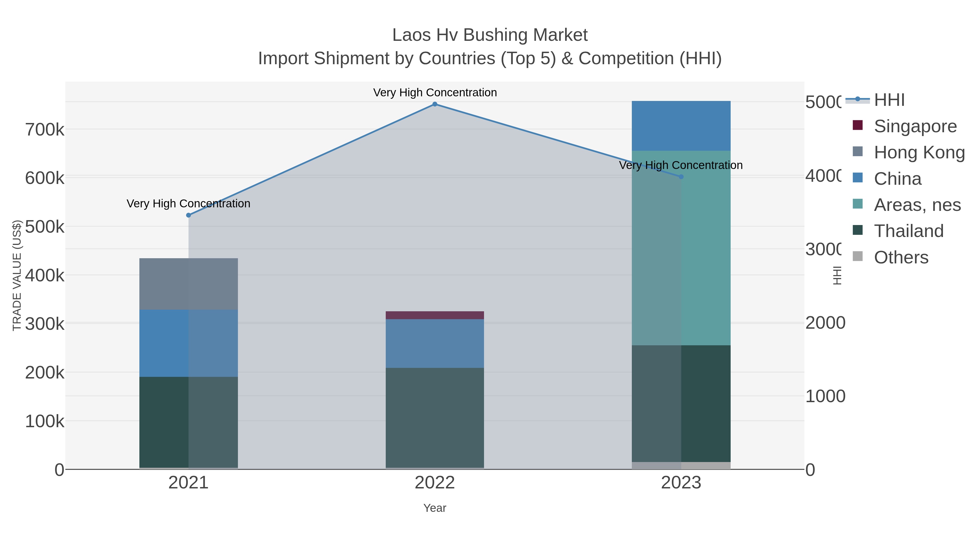Click the 100k y-axis tick label
The height and width of the screenshot is (551, 980).
click(x=45, y=421)
